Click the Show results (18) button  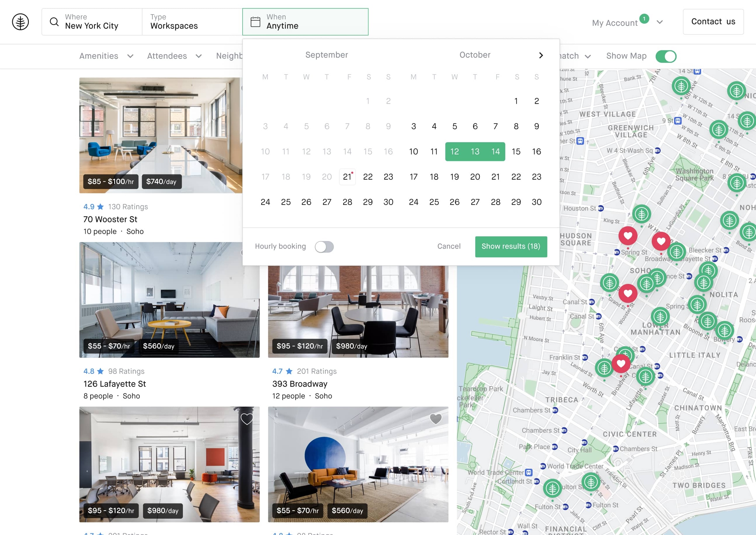point(511,246)
